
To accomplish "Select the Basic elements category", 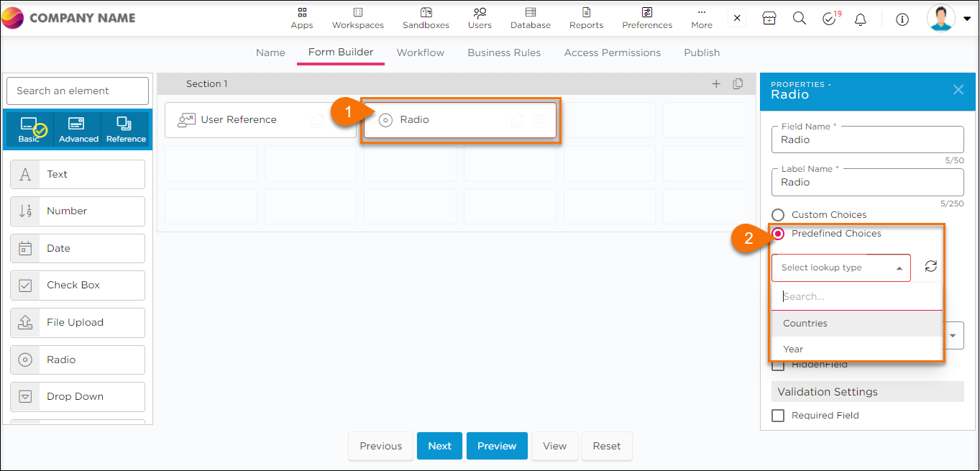I will (29, 130).
